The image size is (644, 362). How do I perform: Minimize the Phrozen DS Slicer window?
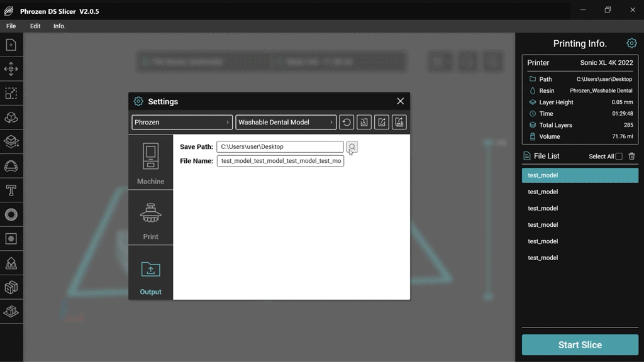point(583,10)
